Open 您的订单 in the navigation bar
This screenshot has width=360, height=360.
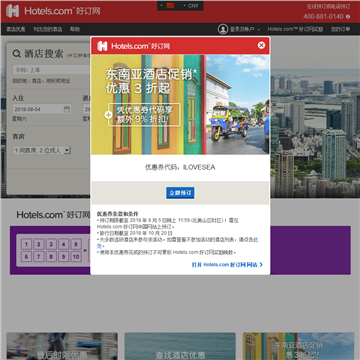[340, 29]
